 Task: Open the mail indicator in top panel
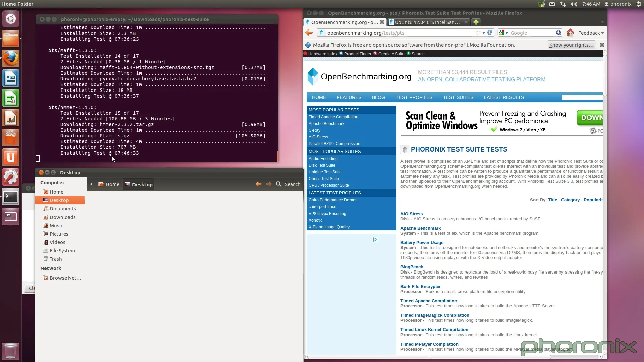pyautogui.click(x=552, y=4)
